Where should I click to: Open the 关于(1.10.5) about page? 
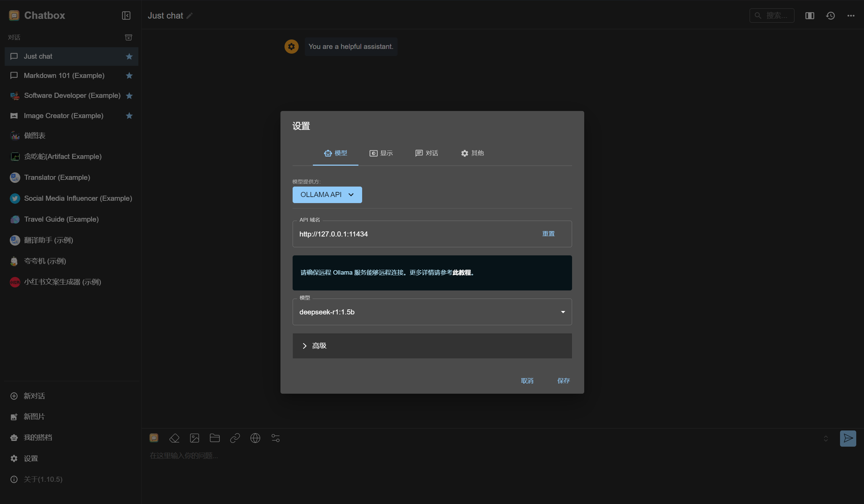click(71, 480)
